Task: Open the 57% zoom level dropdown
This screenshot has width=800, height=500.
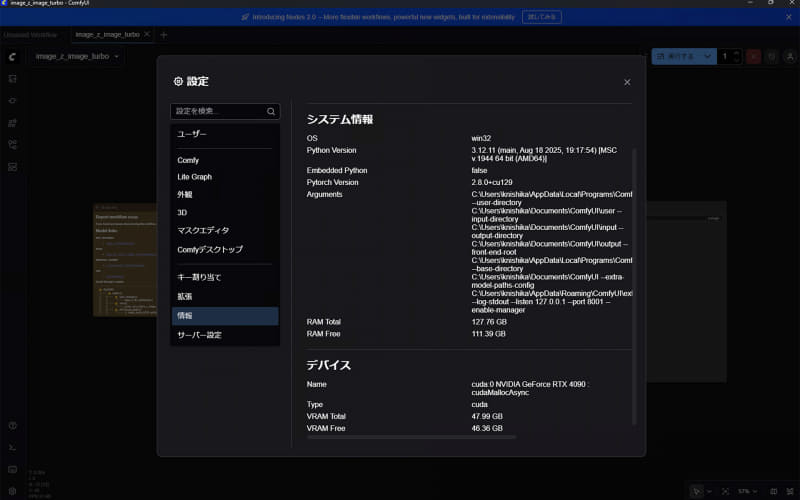Action: pyautogui.click(x=748, y=491)
